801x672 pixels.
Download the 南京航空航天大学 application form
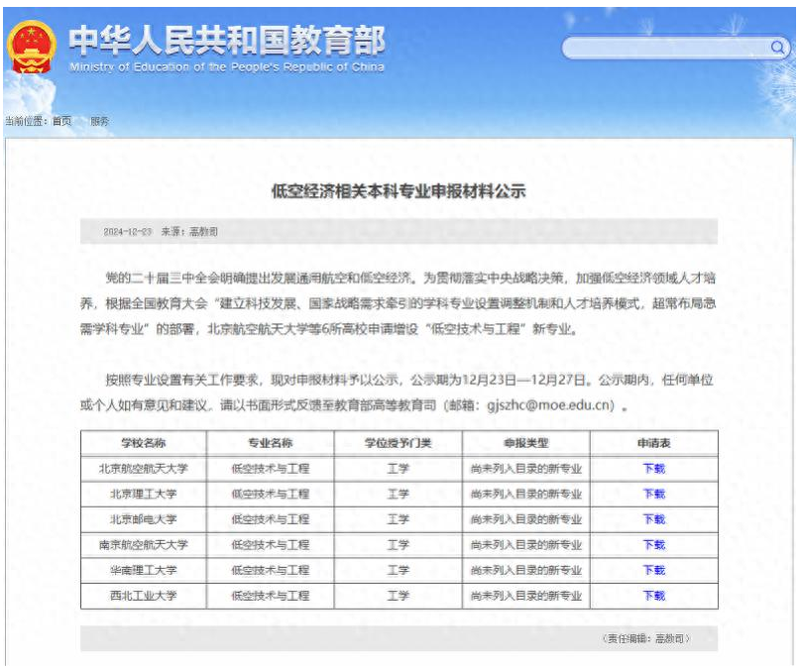pyautogui.click(x=653, y=545)
